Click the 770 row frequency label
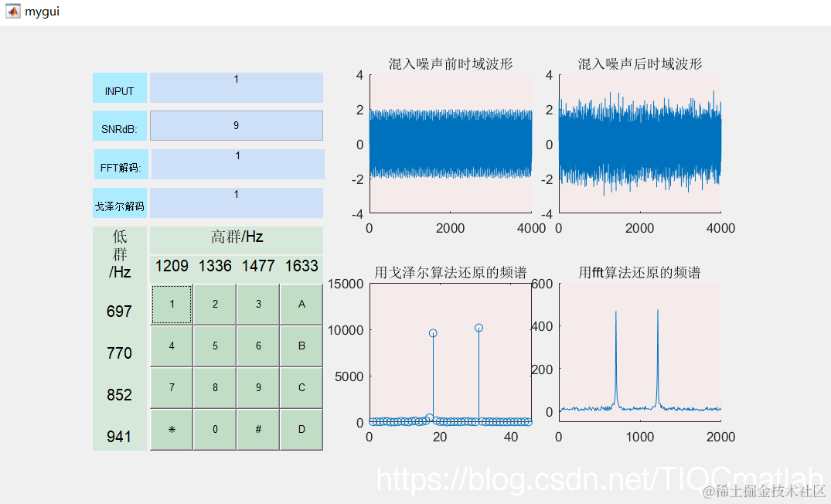 coord(119,353)
